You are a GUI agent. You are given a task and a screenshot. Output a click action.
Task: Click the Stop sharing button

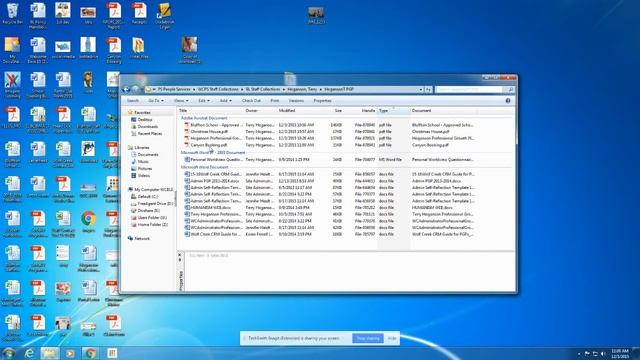[x=368, y=338]
